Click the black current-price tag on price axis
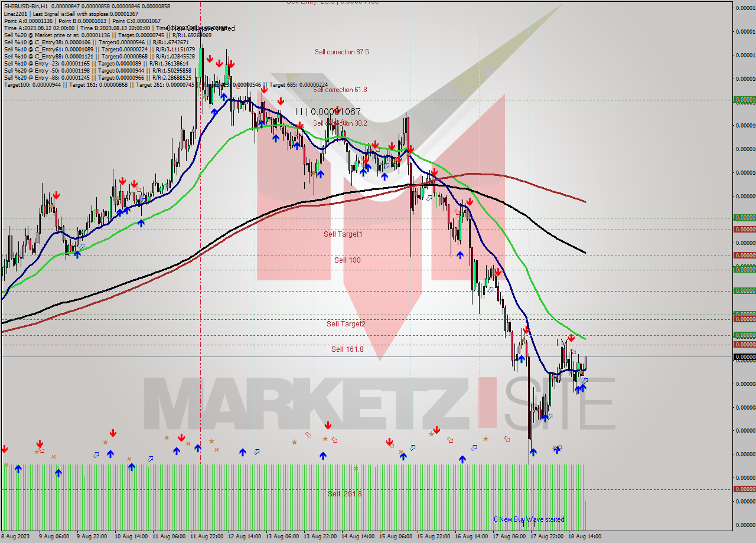Image resolution: width=756 pixels, height=543 pixels. click(744, 356)
